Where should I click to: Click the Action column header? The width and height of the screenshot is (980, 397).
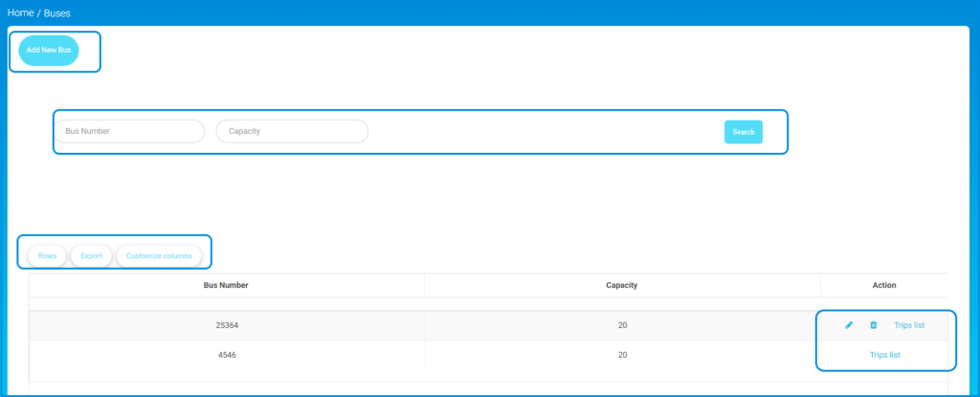coord(884,285)
